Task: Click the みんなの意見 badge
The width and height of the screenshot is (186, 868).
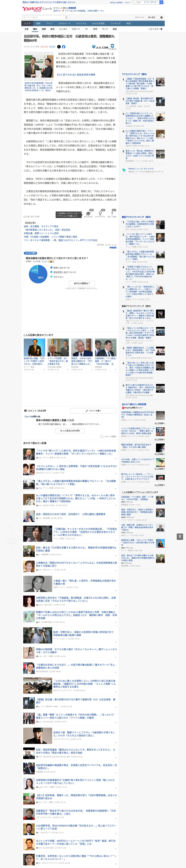Action: tap(30, 253)
